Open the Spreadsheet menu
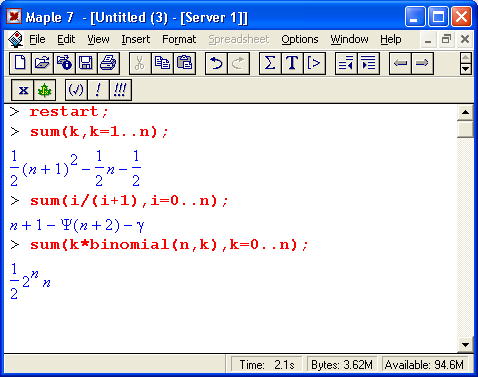 click(x=239, y=39)
